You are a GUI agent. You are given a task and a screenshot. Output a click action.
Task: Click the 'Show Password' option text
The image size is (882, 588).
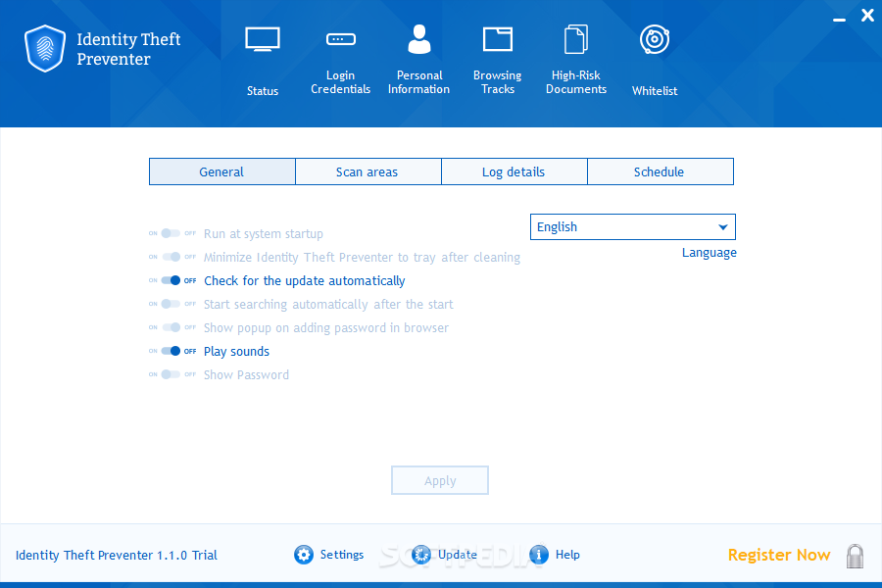pos(246,375)
